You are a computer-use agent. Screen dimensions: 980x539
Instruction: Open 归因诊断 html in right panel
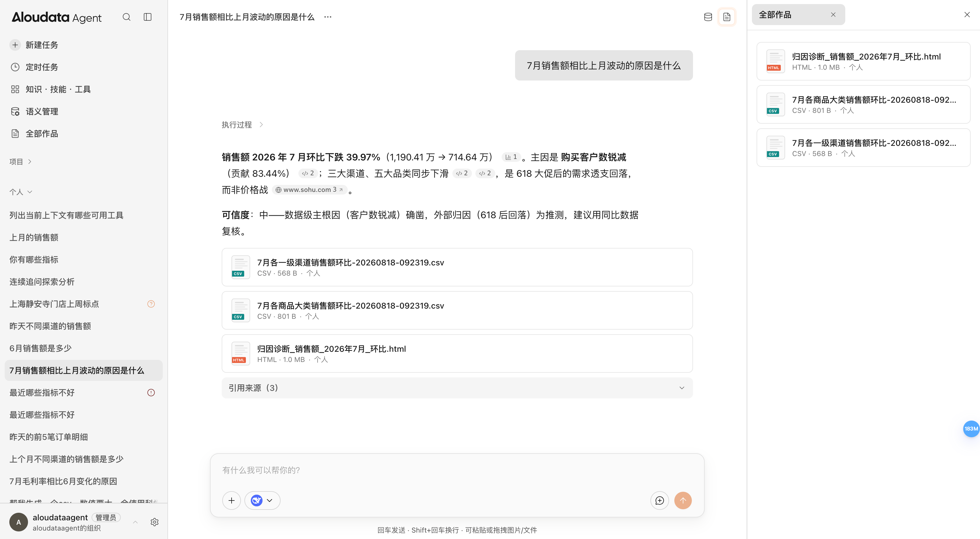[x=864, y=61]
